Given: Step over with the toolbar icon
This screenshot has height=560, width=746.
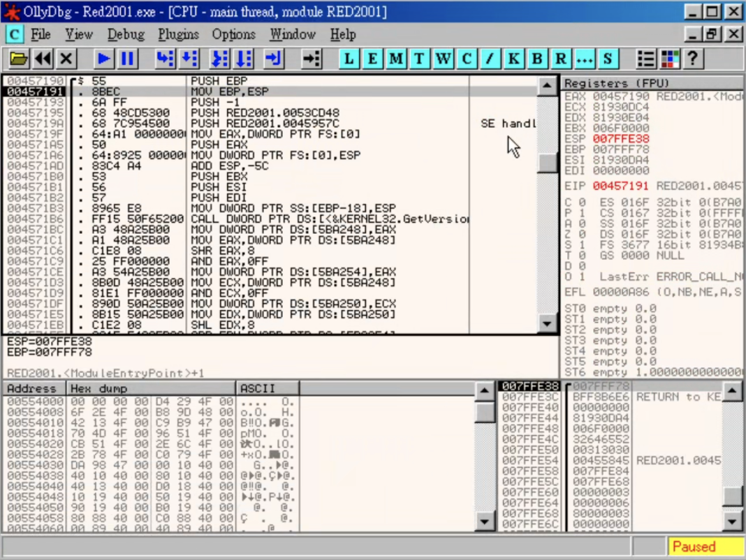Looking at the screenshot, I should coord(189,59).
